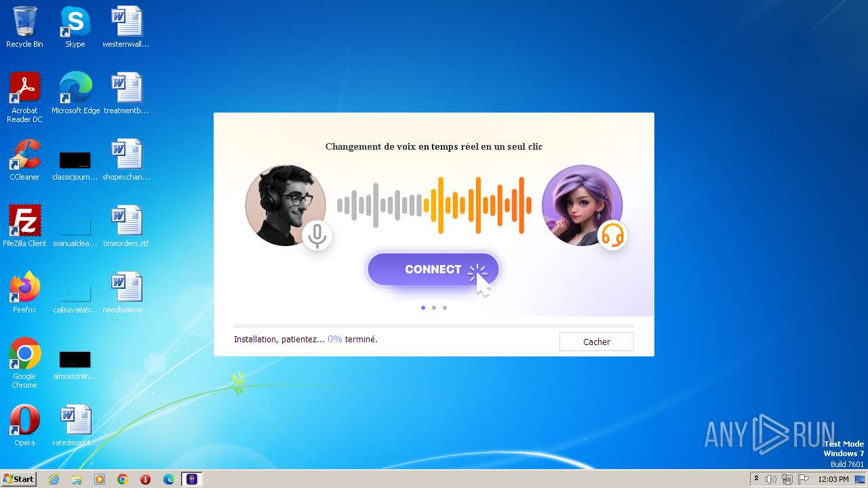Click the man with headphones avatar
Viewport: 868px width, 488px height.
click(x=285, y=205)
